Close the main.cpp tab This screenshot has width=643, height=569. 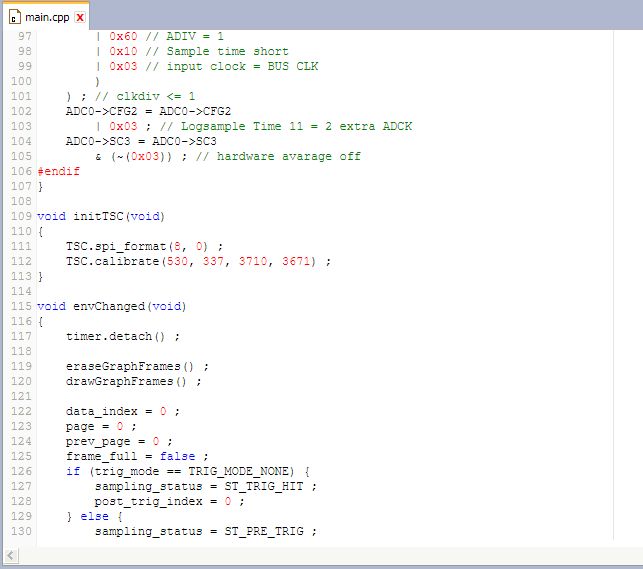(x=80, y=18)
